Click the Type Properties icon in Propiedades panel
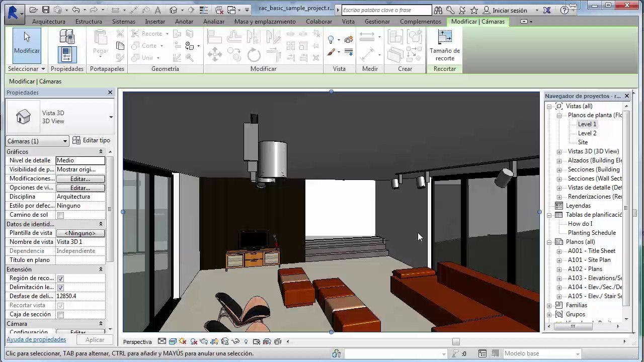The height and width of the screenshot is (362, 644). (x=67, y=37)
